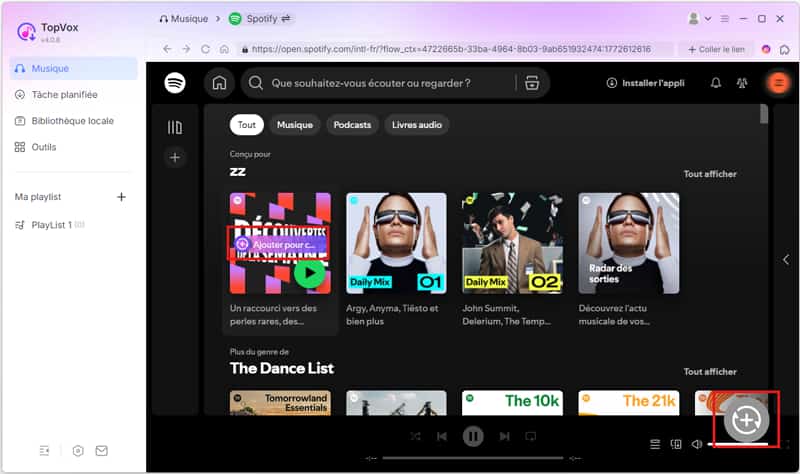Mute the volume speaker icon
The width and height of the screenshot is (800, 474).
coord(696,444)
